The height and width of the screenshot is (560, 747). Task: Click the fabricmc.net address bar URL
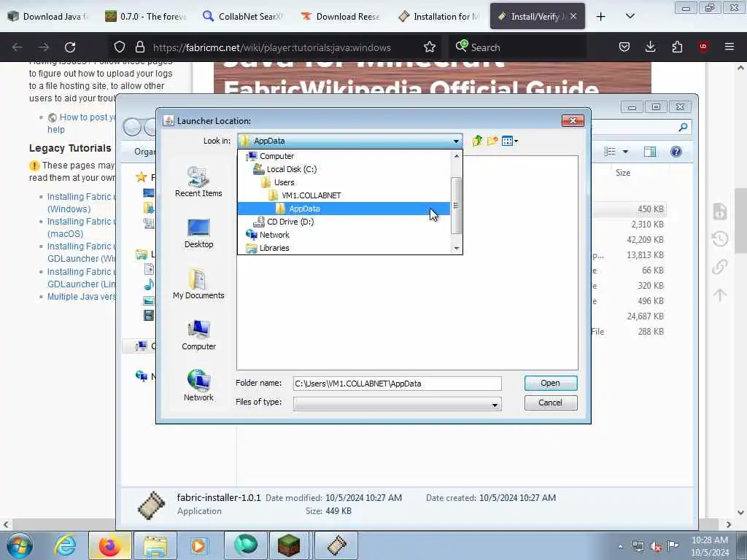click(271, 47)
